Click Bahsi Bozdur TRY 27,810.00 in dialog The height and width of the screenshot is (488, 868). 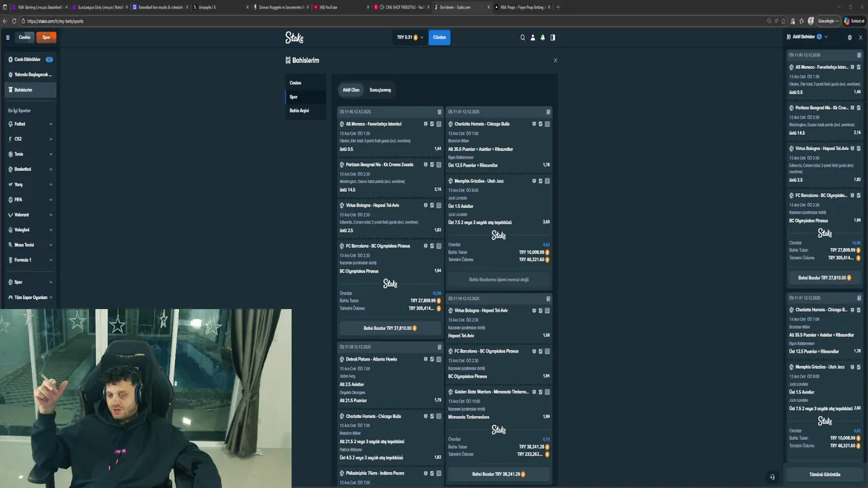[x=390, y=328]
